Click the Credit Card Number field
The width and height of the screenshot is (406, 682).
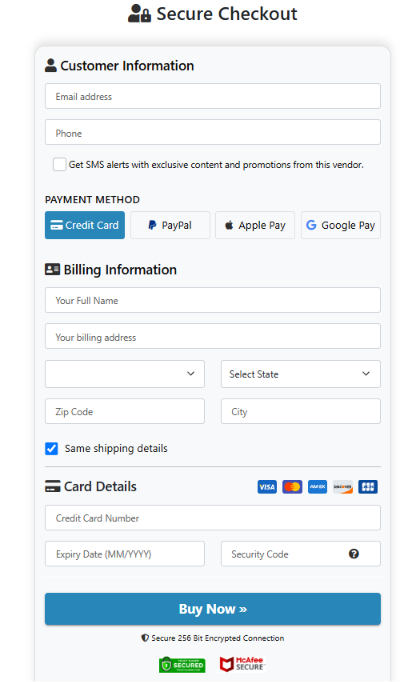(x=213, y=518)
